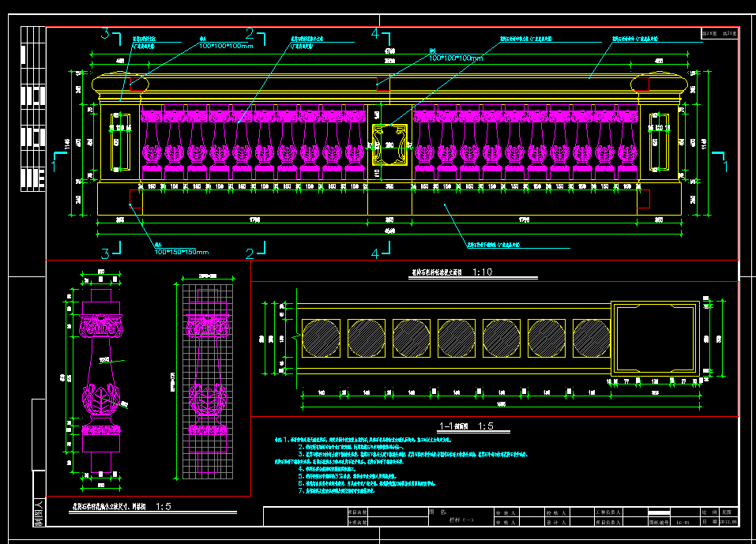Click the '工种负责人' cell in the title block
The height and width of the screenshot is (544, 756).
608,512
